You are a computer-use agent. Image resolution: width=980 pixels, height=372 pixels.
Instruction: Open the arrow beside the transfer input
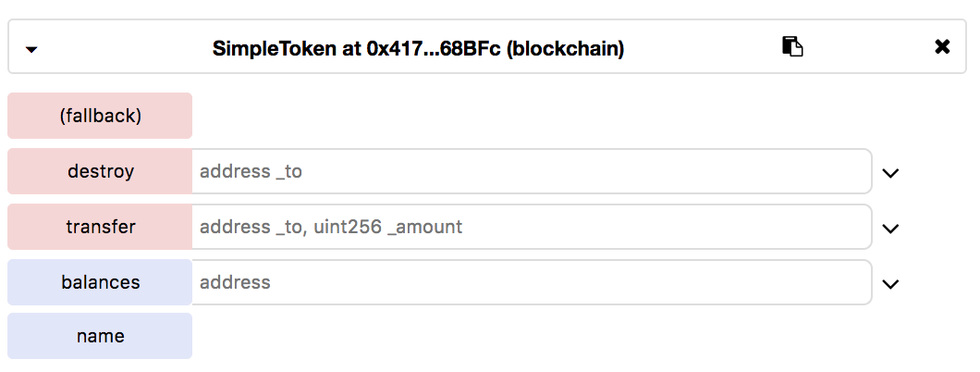pos(890,228)
